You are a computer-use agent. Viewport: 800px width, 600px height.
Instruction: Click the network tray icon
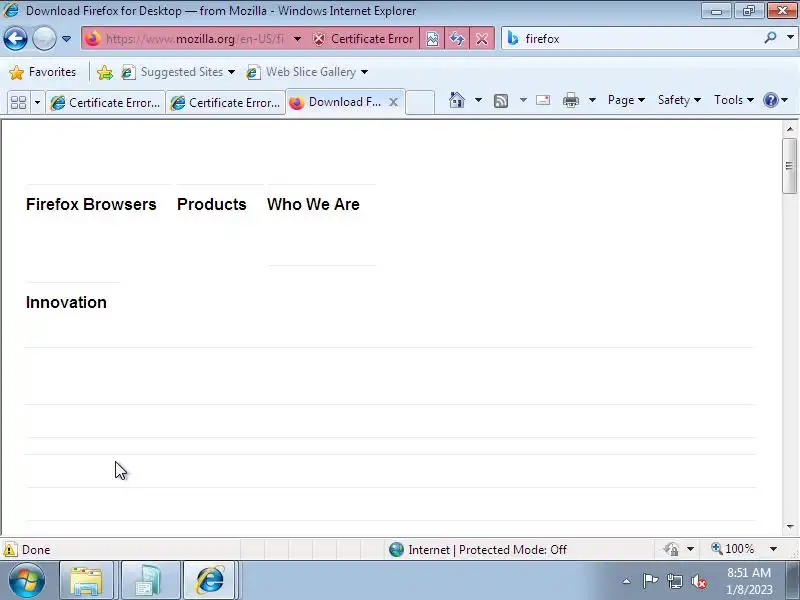675,581
